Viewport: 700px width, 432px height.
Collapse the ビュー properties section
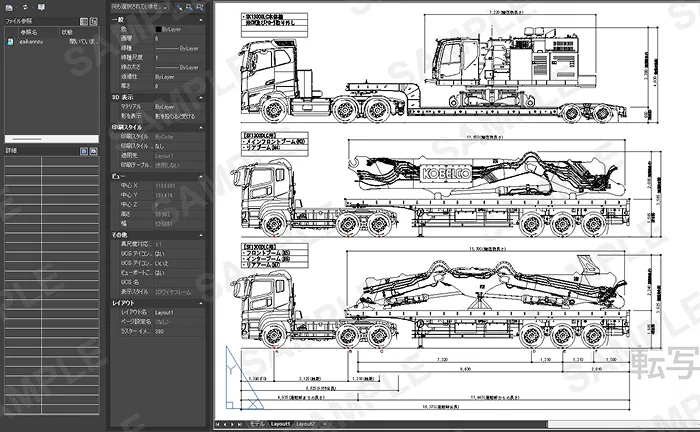click(x=200, y=176)
